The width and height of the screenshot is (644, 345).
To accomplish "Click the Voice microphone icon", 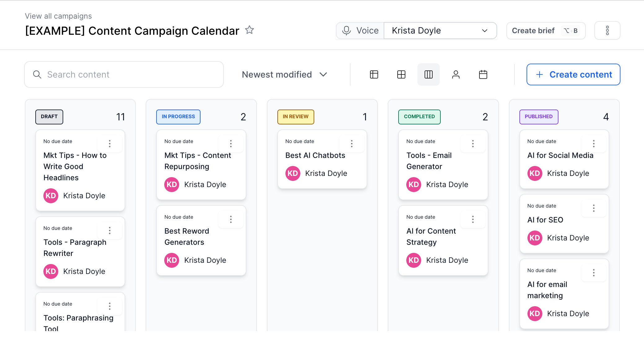I will click(346, 30).
